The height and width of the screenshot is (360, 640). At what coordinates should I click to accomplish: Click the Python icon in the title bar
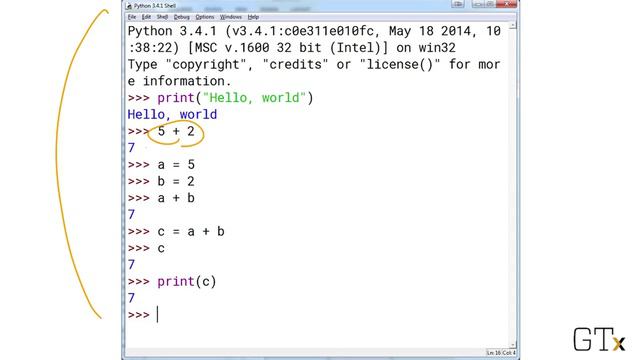point(129,6)
